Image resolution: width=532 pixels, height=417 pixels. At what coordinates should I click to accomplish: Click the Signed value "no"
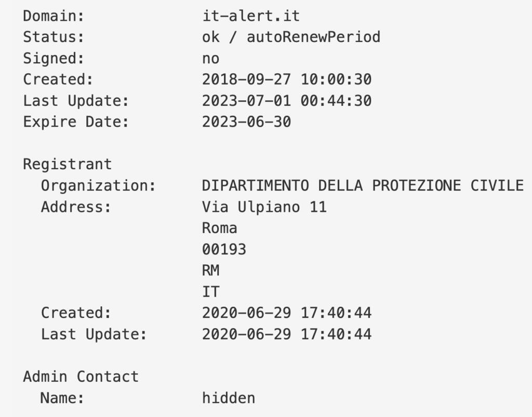210,58
